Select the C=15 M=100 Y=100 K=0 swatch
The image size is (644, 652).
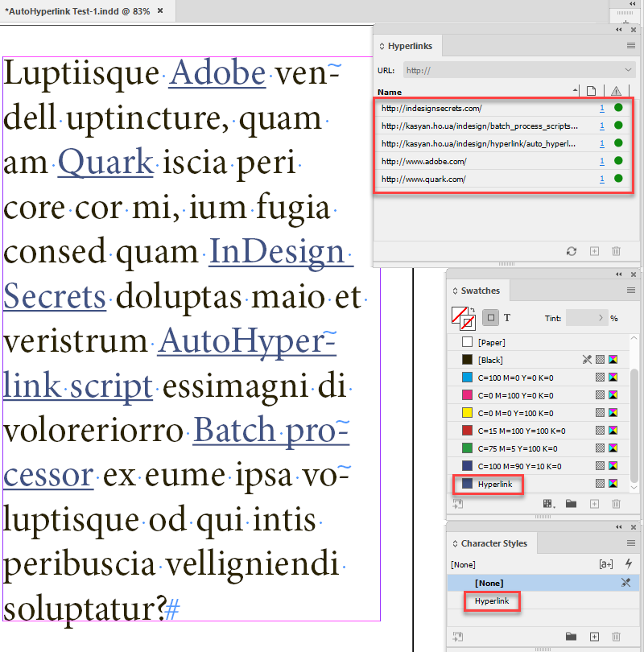[539, 431]
